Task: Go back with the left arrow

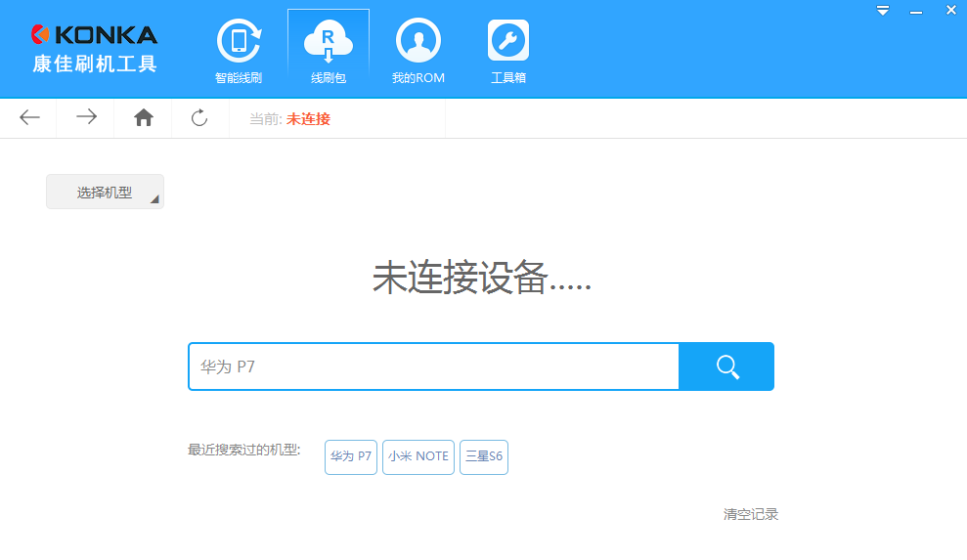Action: click(29, 117)
